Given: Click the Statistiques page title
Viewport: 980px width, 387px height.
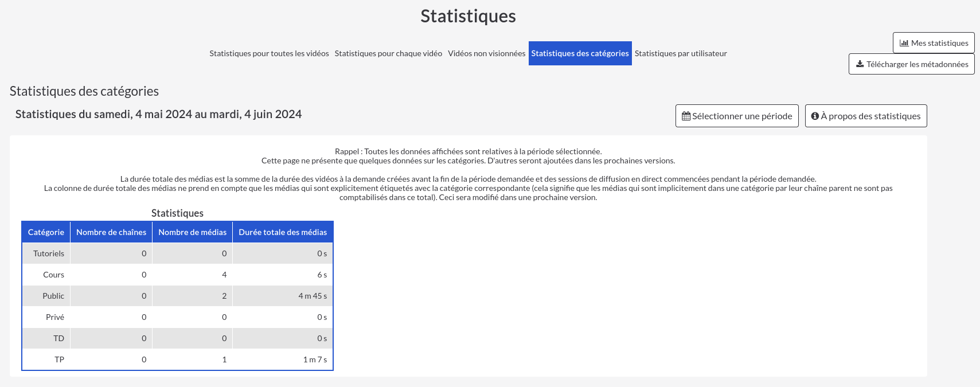Looking at the screenshot, I should [x=468, y=16].
